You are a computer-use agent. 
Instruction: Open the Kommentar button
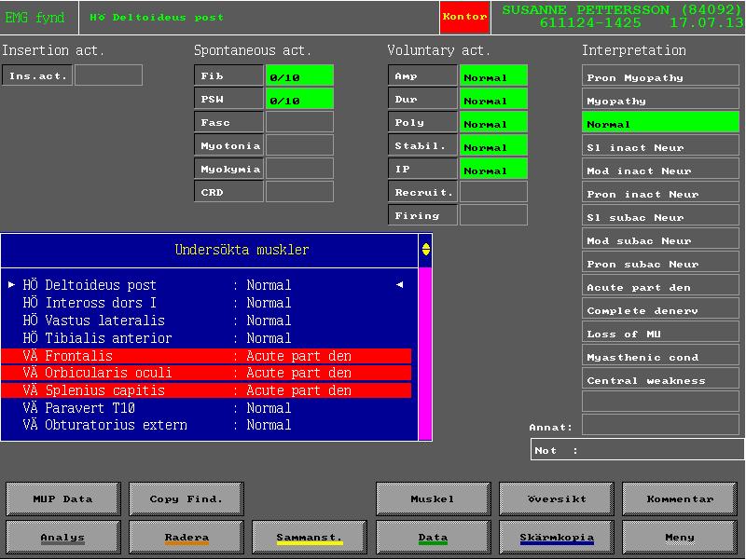(x=680, y=499)
